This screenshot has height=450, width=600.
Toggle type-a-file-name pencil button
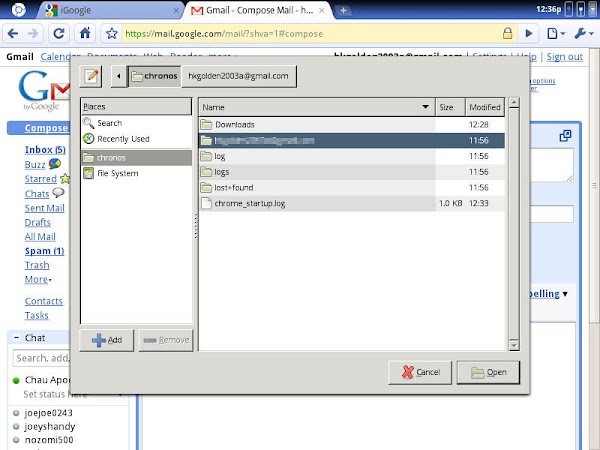point(91,76)
